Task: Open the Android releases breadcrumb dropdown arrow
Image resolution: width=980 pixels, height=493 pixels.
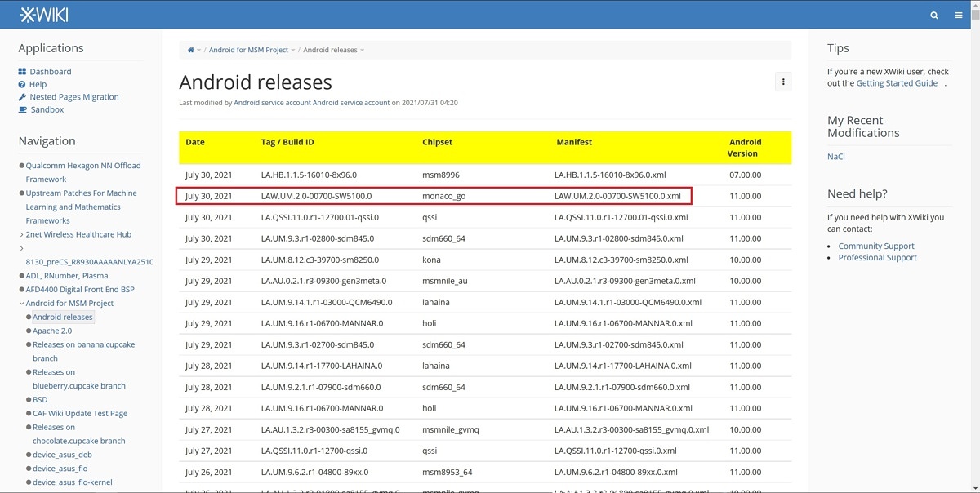Action: pyautogui.click(x=363, y=50)
